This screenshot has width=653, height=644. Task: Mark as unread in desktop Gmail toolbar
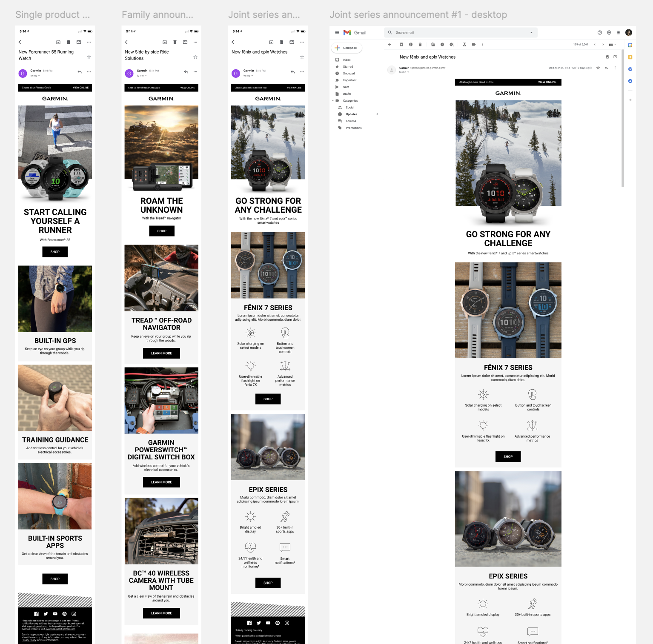click(x=433, y=44)
